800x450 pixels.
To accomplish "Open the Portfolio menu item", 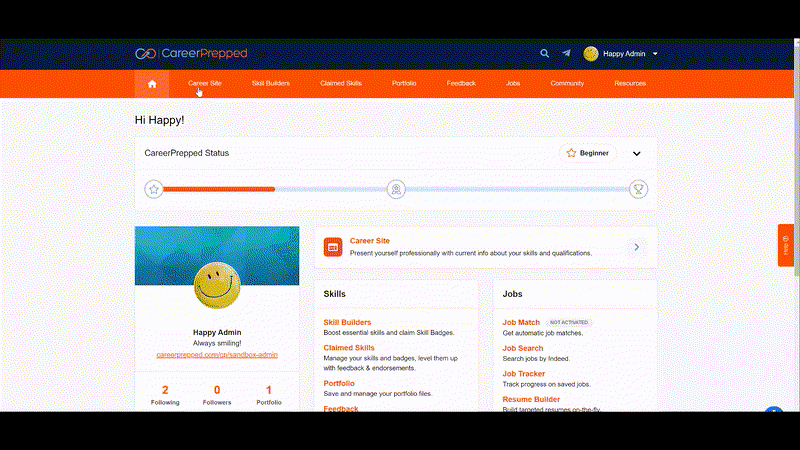I will [404, 83].
